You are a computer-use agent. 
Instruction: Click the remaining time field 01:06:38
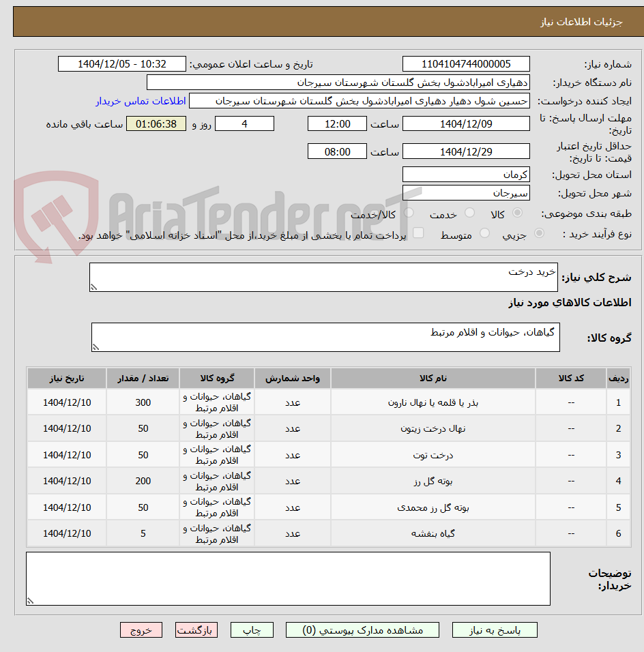pos(156,124)
